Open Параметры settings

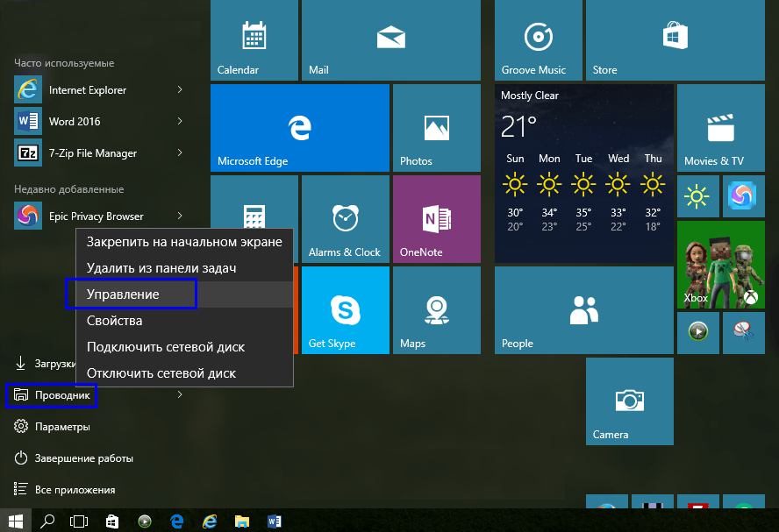pyautogui.click(x=61, y=427)
